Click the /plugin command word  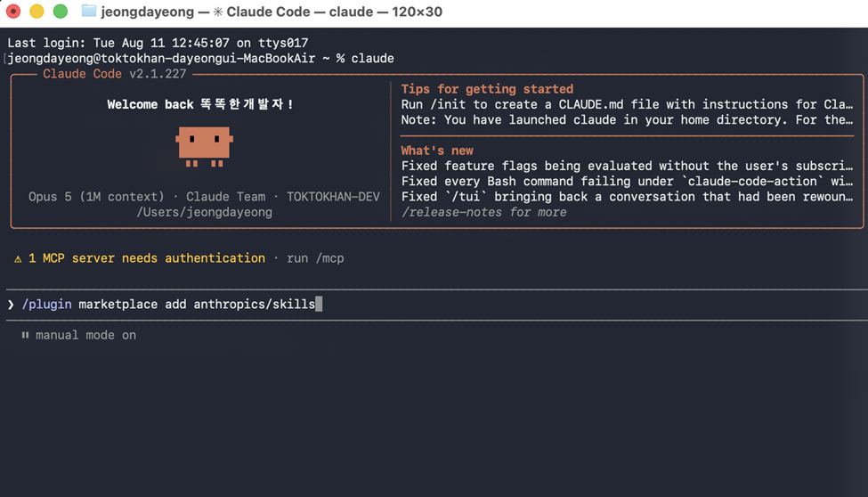coord(46,305)
